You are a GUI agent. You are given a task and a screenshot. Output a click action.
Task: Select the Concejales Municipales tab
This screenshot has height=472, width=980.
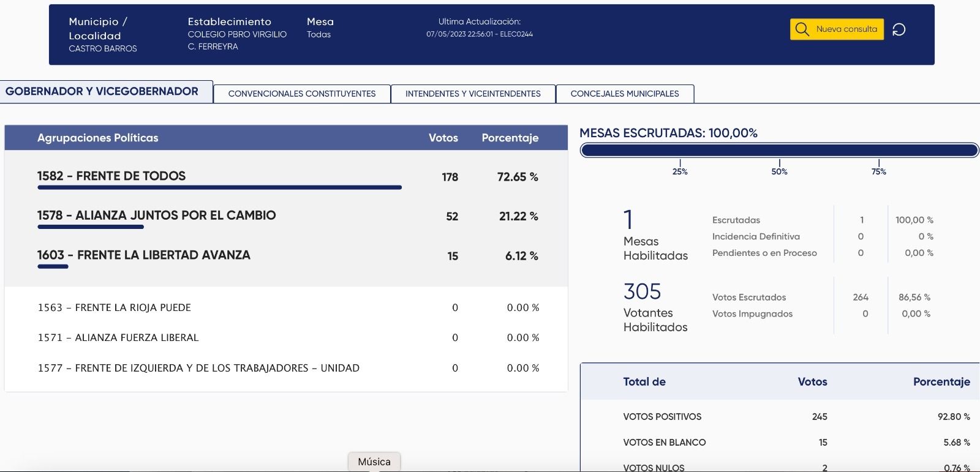tap(624, 94)
